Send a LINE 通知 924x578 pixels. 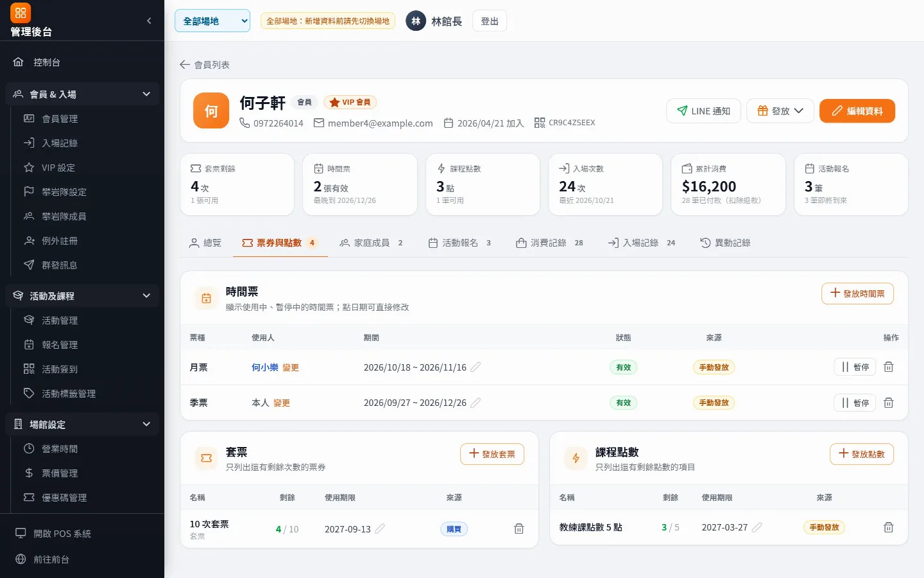pyautogui.click(x=703, y=111)
